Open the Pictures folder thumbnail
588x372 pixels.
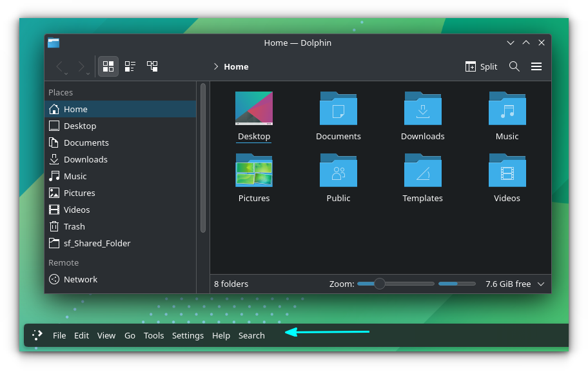pyautogui.click(x=254, y=171)
